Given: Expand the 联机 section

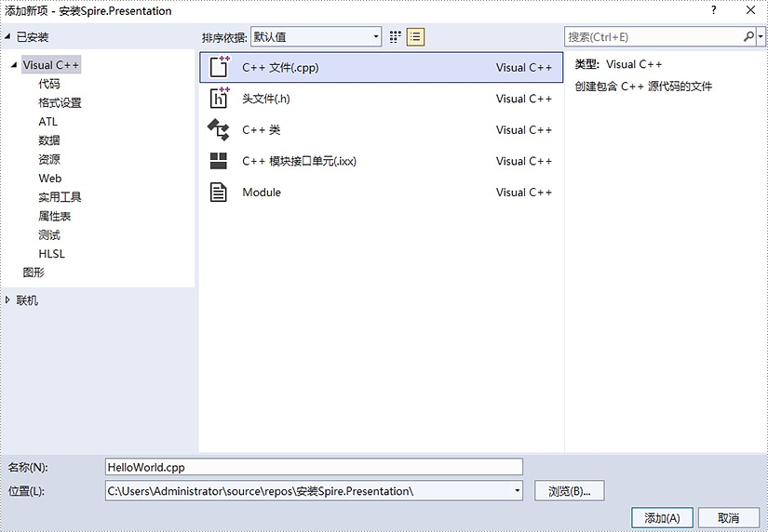Looking at the screenshot, I should [x=7, y=300].
